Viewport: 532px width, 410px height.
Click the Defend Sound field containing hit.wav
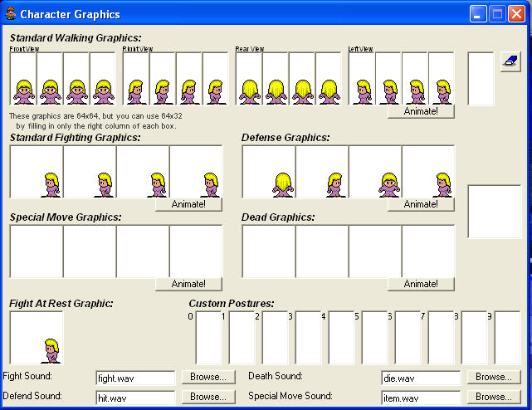pos(135,398)
